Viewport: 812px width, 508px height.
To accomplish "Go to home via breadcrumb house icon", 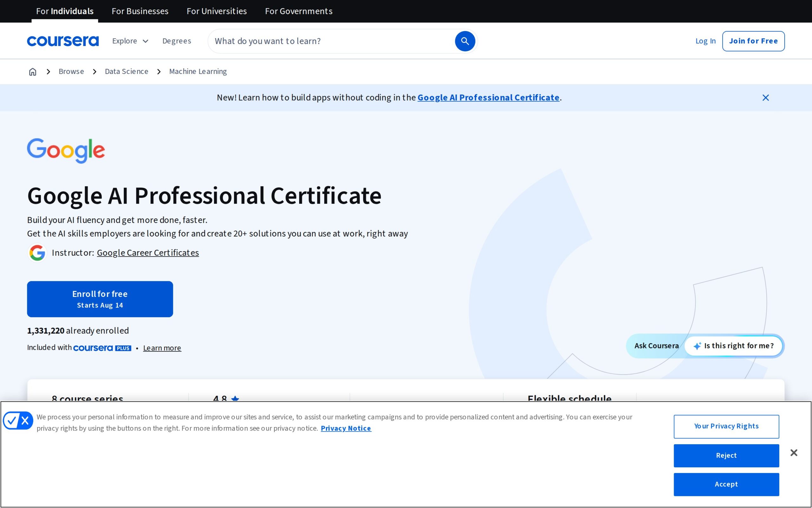I will pyautogui.click(x=33, y=71).
